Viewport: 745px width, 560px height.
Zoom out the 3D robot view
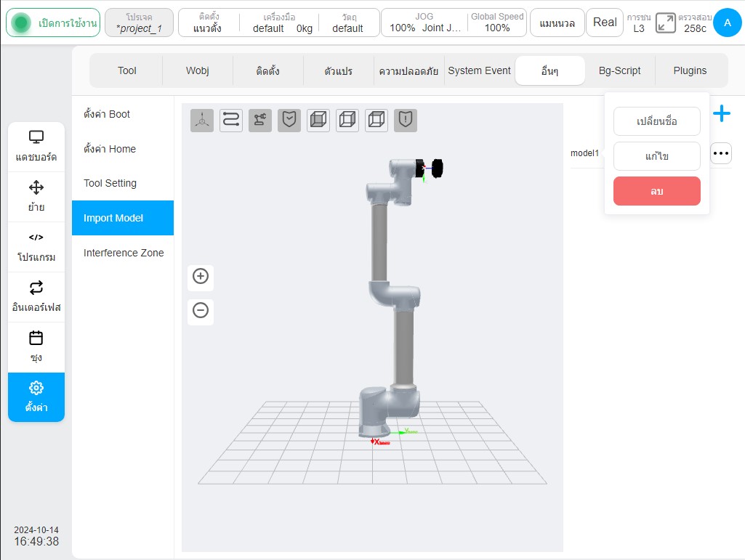pos(201,311)
